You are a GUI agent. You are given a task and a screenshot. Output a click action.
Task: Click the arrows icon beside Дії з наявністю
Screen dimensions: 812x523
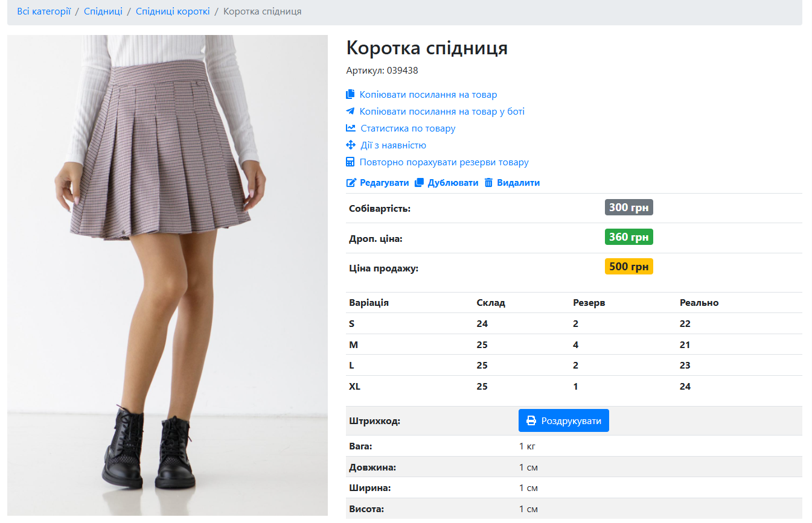click(x=351, y=145)
